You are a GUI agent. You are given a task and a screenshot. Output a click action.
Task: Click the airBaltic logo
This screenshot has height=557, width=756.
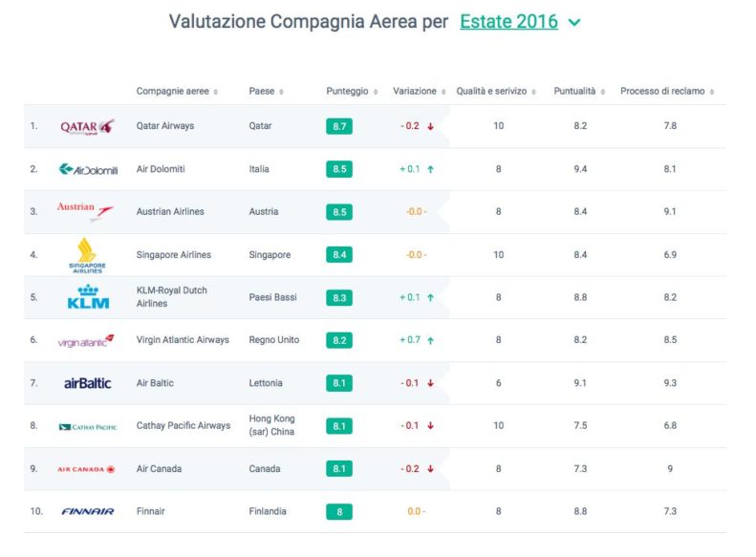point(87,383)
